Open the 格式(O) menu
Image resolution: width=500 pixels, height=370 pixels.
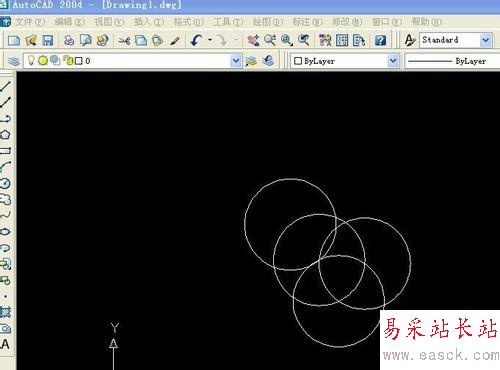[x=189, y=22]
